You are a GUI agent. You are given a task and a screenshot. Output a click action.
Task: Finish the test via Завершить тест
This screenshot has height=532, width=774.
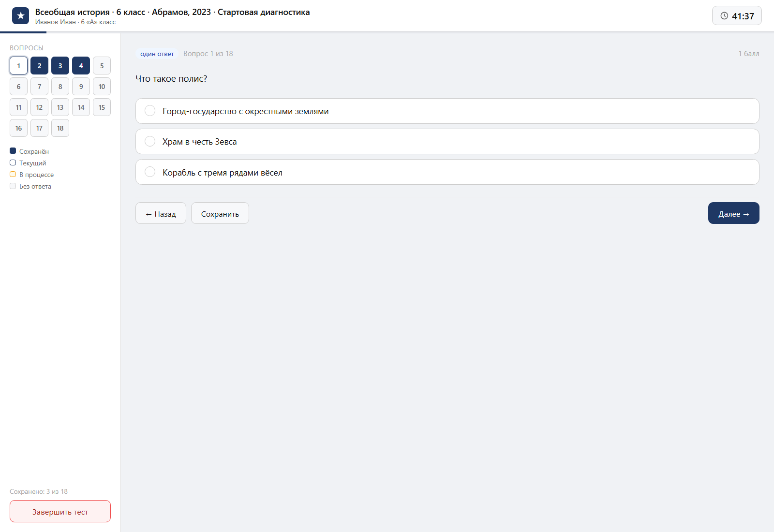pos(60,511)
